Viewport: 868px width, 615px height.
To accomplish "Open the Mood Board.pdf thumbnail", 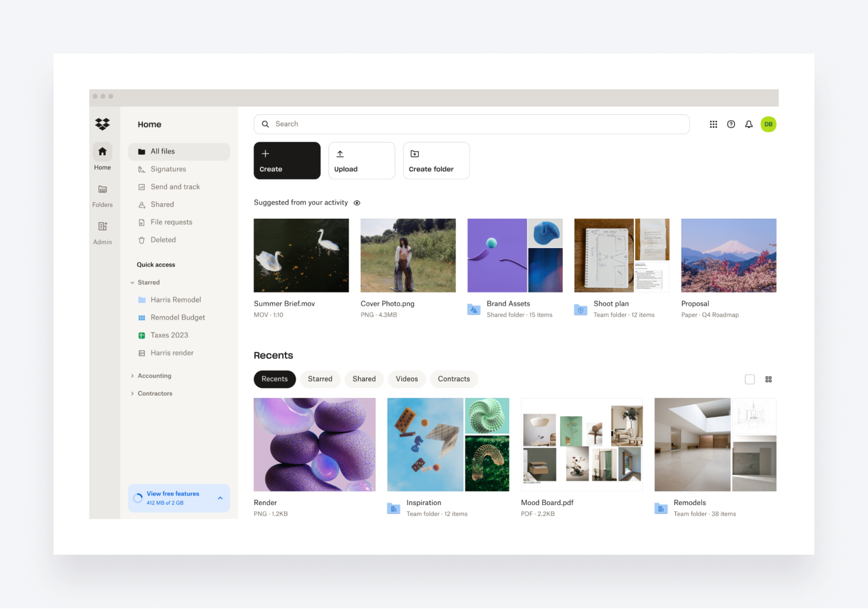I will point(581,444).
